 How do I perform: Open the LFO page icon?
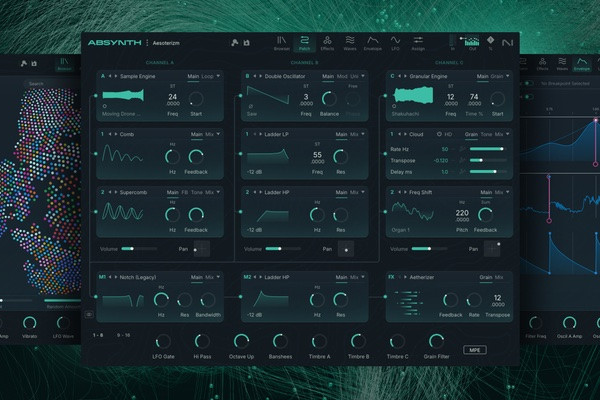(x=395, y=41)
